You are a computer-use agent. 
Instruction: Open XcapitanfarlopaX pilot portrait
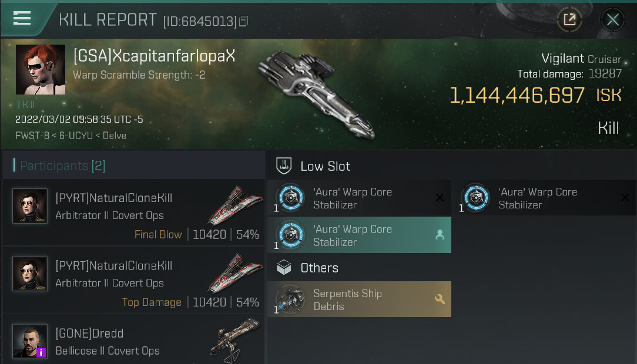click(x=41, y=69)
